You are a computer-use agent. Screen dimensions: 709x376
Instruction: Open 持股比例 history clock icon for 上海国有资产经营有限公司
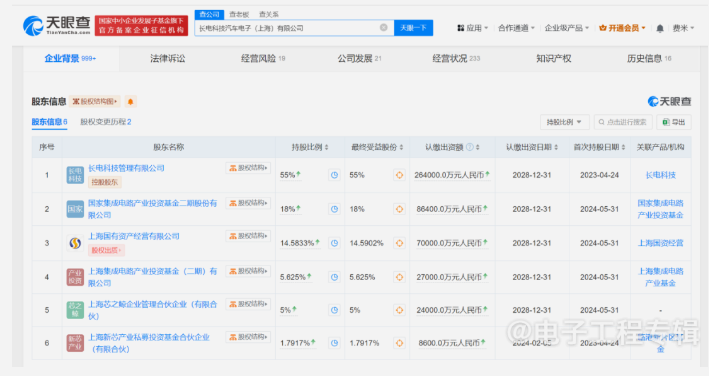pos(334,243)
